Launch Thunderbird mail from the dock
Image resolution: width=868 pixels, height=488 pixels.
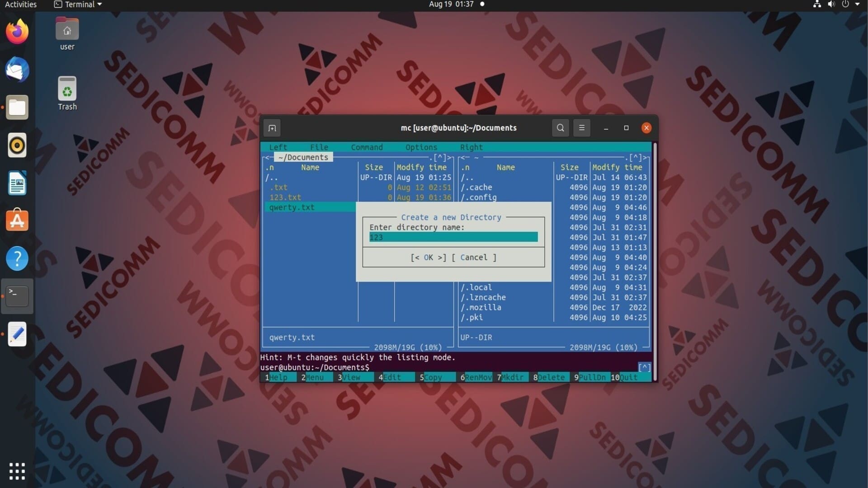17,70
